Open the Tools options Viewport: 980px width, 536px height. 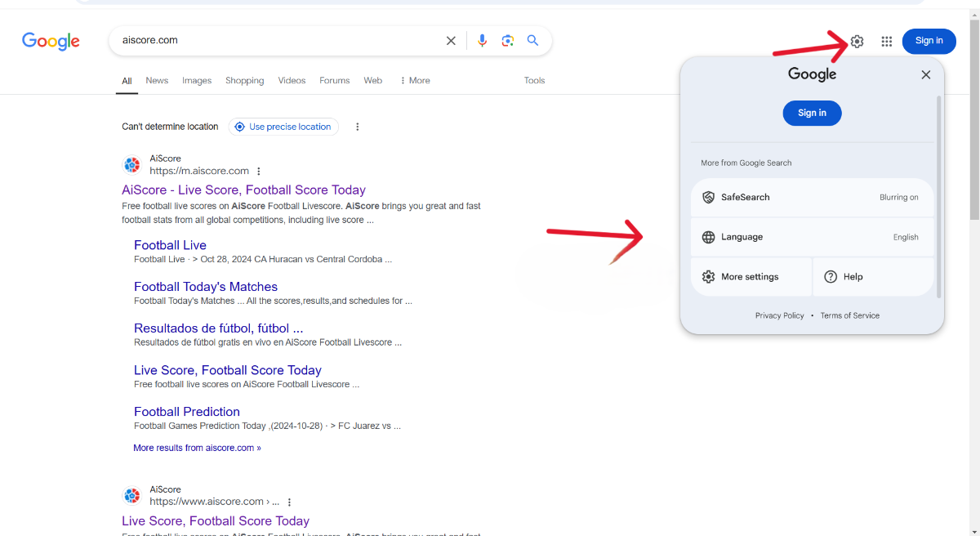coord(534,81)
